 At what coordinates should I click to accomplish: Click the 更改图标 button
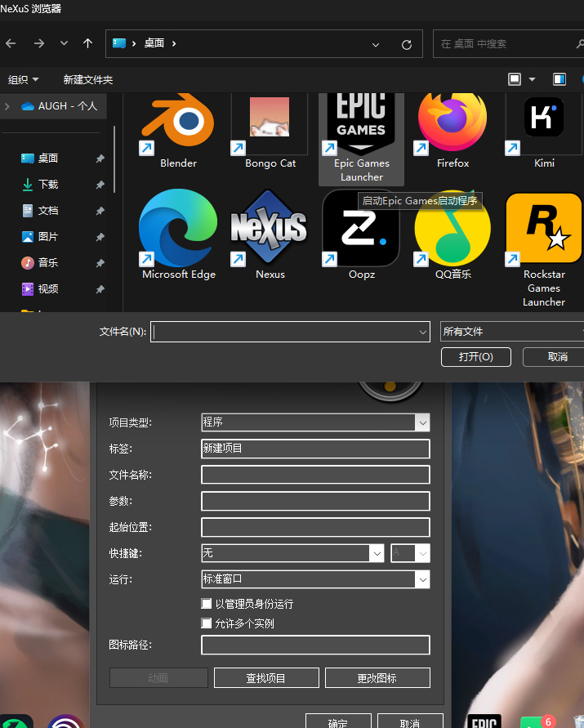pyautogui.click(x=377, y=678)
